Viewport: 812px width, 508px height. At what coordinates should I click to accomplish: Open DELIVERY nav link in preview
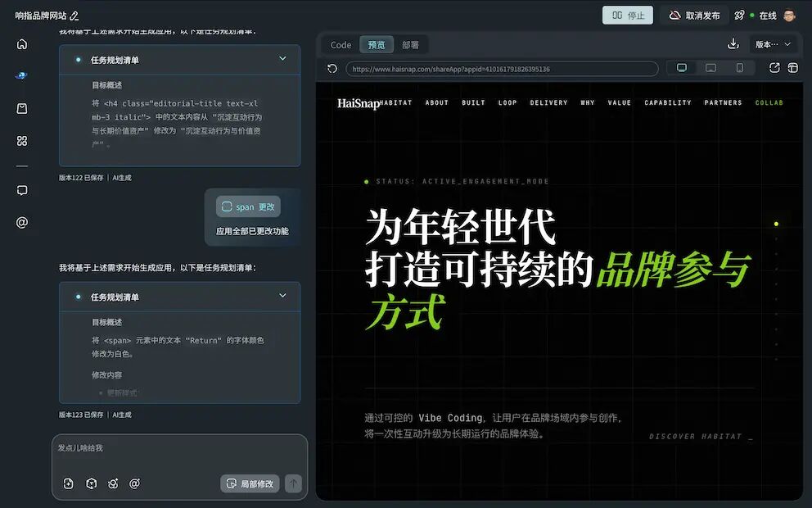(548, 102)
